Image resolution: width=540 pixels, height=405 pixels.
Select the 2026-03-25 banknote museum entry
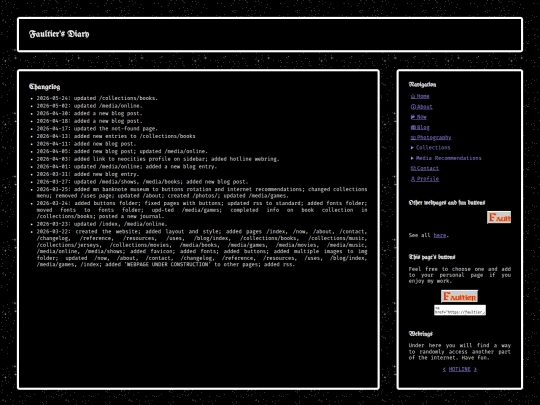(x=202, y=193)
